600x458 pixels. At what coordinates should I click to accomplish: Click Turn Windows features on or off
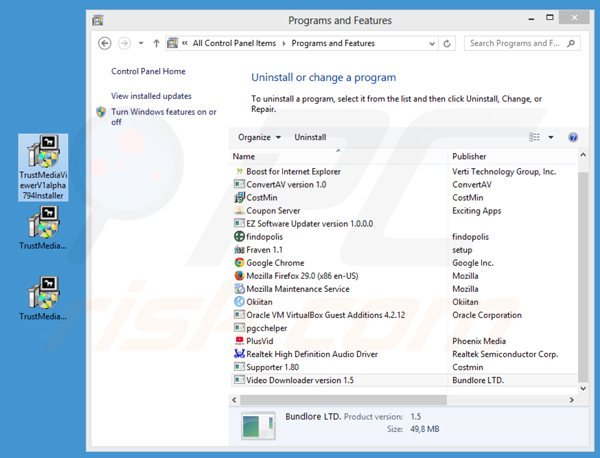pyautogui.click(x=163, y=117)
